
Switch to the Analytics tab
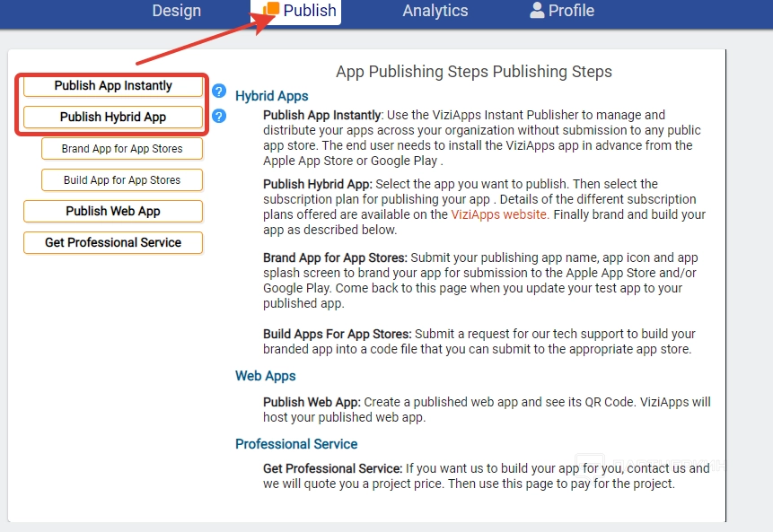tap(435, 11)
